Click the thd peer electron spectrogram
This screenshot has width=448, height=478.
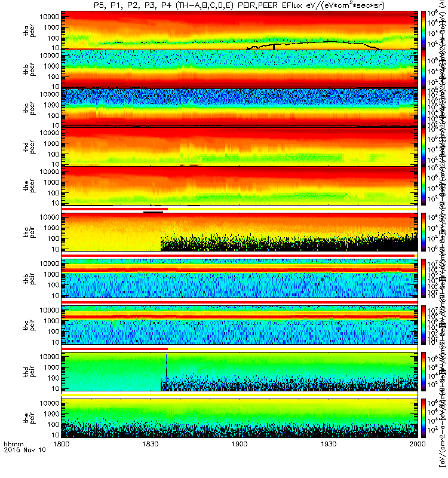(x=240, y=146)
